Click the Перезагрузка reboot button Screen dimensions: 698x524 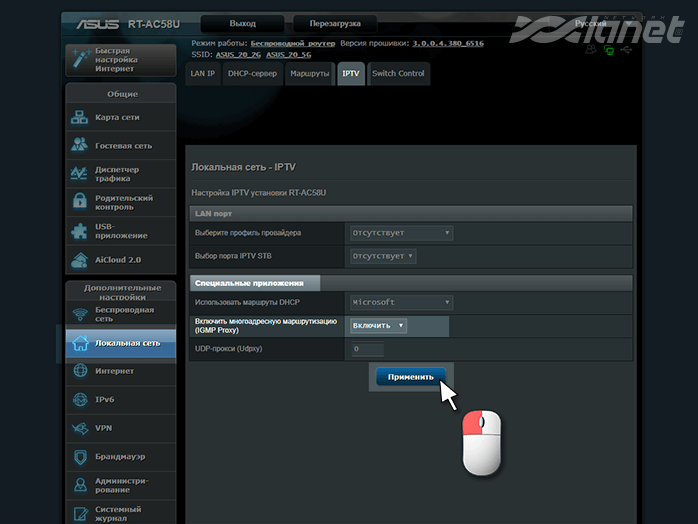[x=328, y=23]
